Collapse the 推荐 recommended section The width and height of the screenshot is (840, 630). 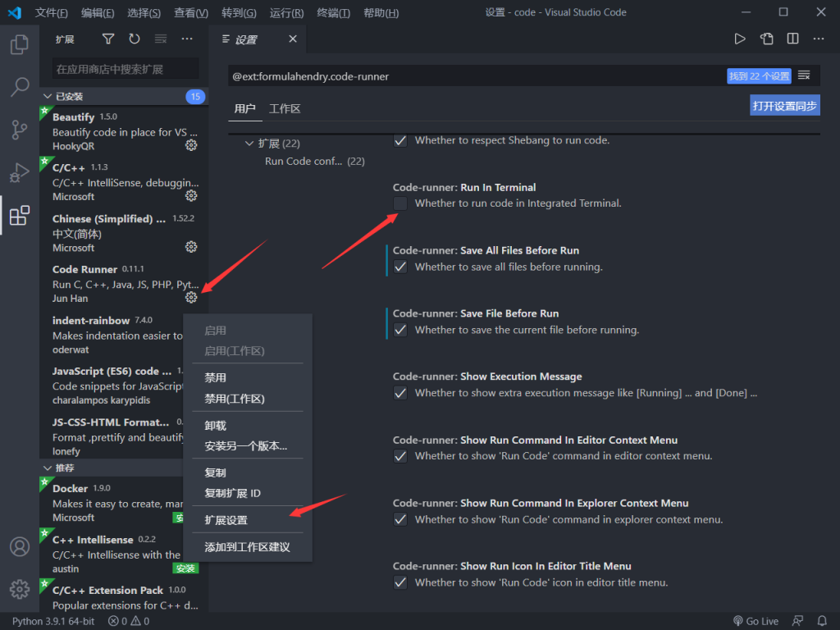click(48, 468)
